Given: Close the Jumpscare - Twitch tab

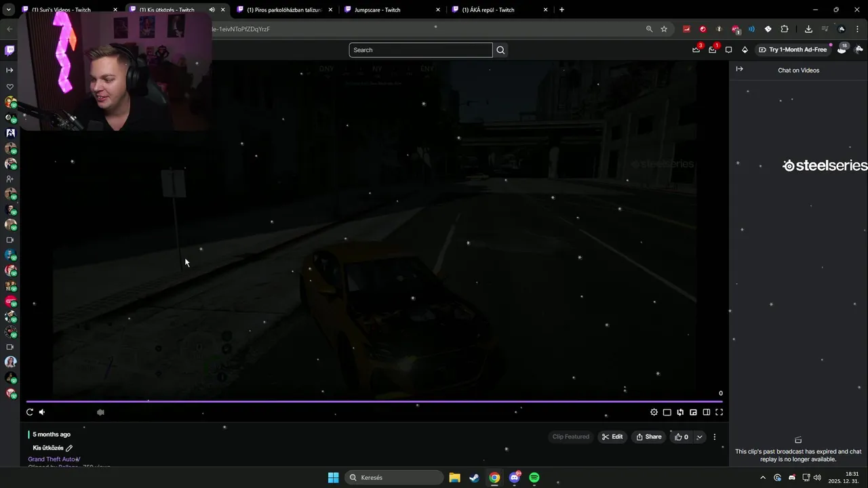Looking at the screenshot, I should [x=438, y=10].
